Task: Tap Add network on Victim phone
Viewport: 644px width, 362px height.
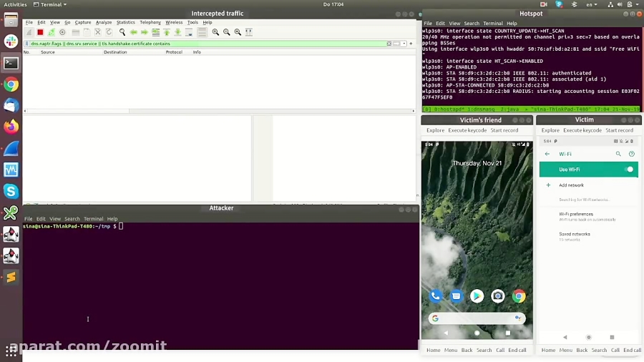Action: click(x=571, y=185)
